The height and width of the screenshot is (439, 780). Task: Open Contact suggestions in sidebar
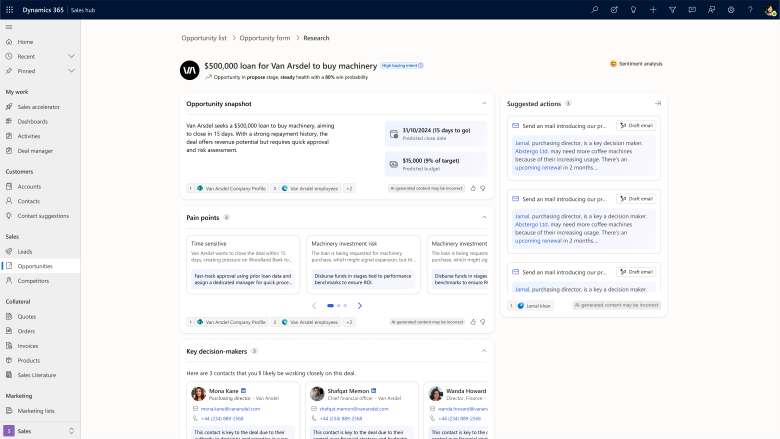(x=43, y=216)
